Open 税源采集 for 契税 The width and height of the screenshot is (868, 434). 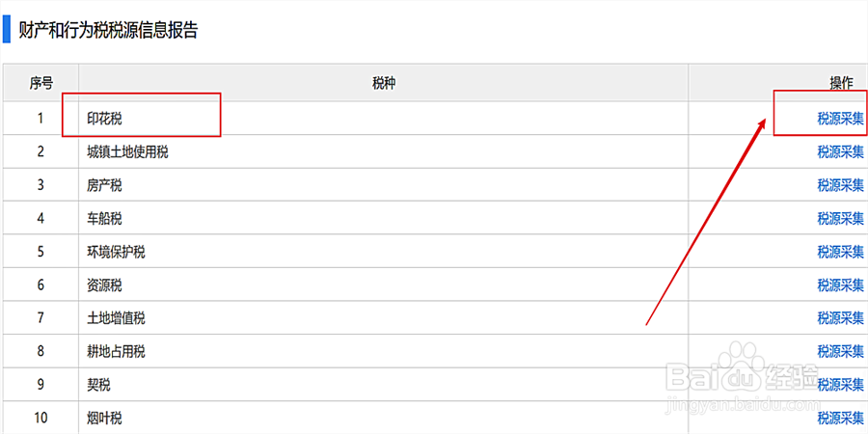[840, 384]
